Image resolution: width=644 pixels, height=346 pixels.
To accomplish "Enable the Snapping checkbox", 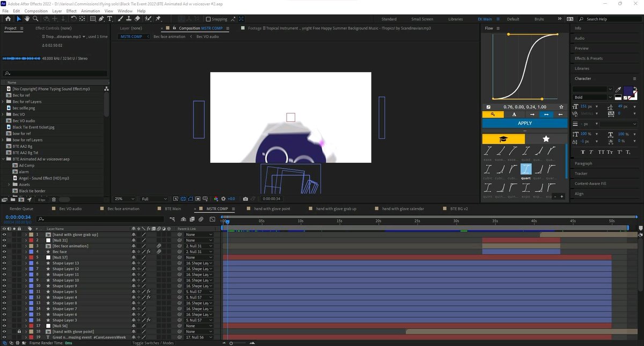I will coord(209,19).
